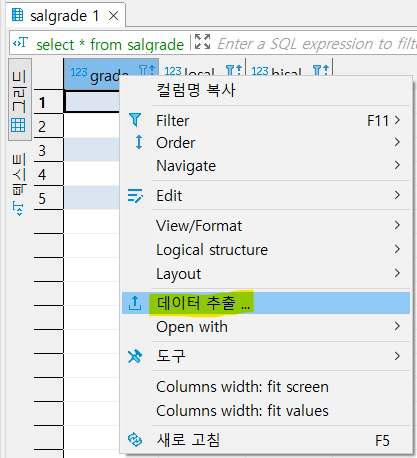Click the Edit pencil-lines icon

tap(135, 196)
